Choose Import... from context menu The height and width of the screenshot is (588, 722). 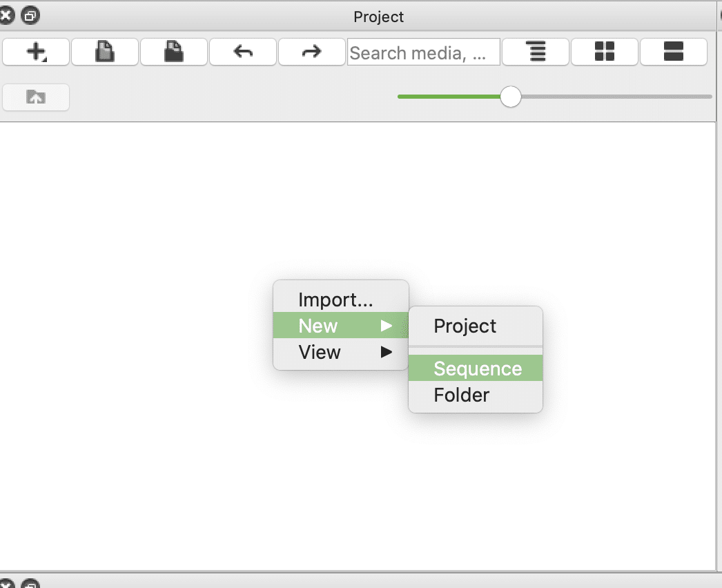(x=341, y=300)
